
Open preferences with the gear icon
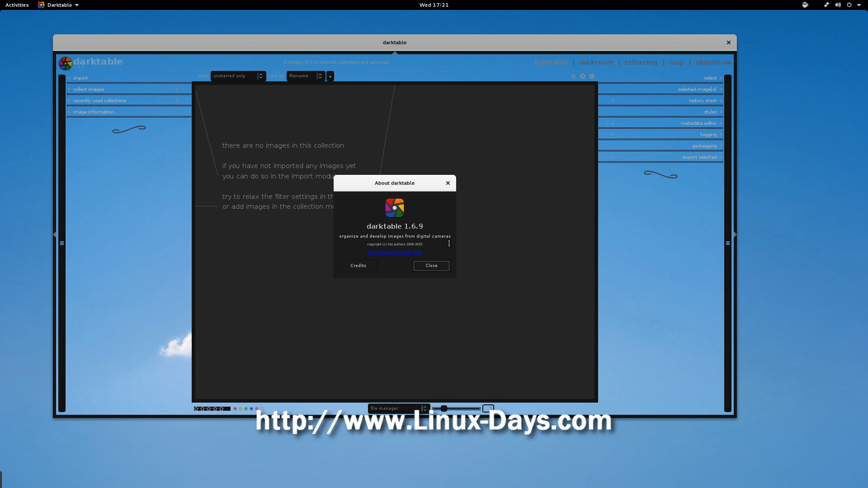click(592, 76)
